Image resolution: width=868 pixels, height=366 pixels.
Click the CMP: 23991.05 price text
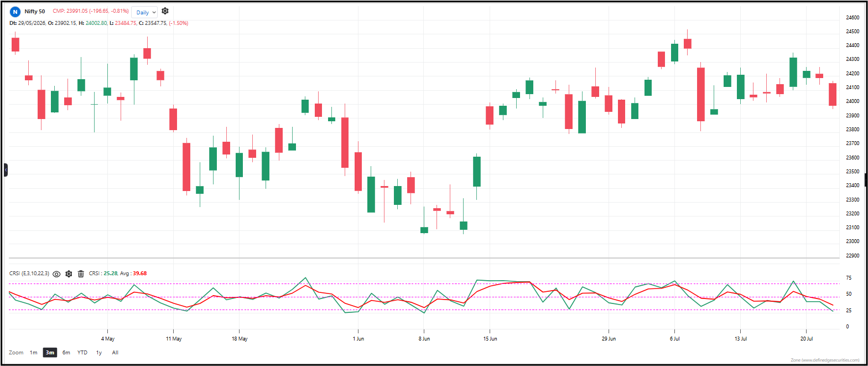(91, 11)
